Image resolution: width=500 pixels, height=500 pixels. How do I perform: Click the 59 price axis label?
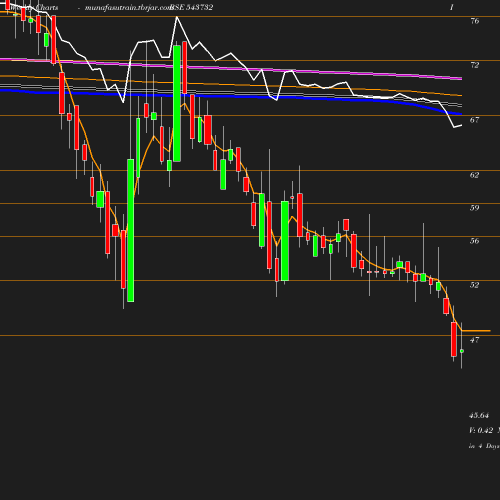tap(475, 208)
